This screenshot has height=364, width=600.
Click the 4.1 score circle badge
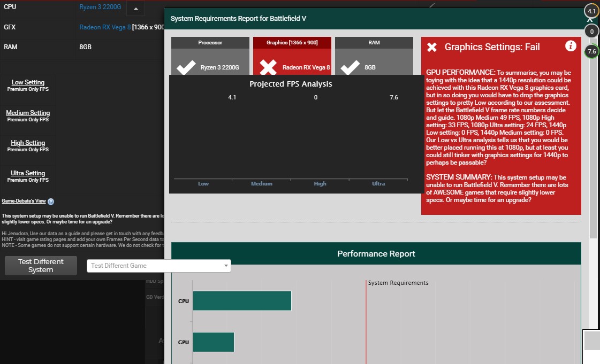[591, 11]
